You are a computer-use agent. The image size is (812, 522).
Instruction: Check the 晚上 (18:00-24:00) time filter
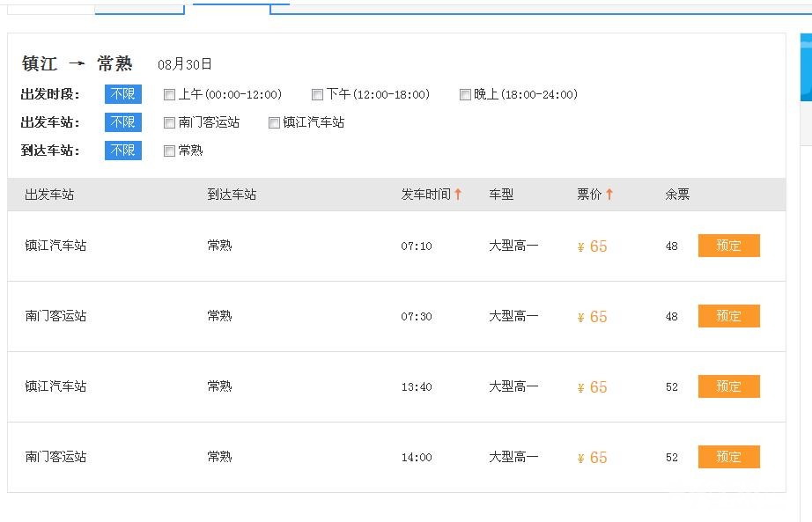[465, 94]
